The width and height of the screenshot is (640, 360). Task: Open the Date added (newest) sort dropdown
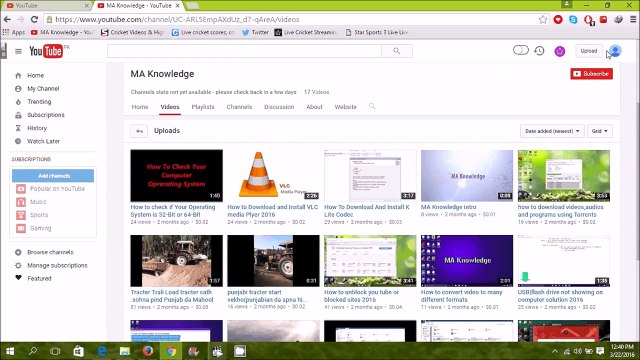pos(552,131)
